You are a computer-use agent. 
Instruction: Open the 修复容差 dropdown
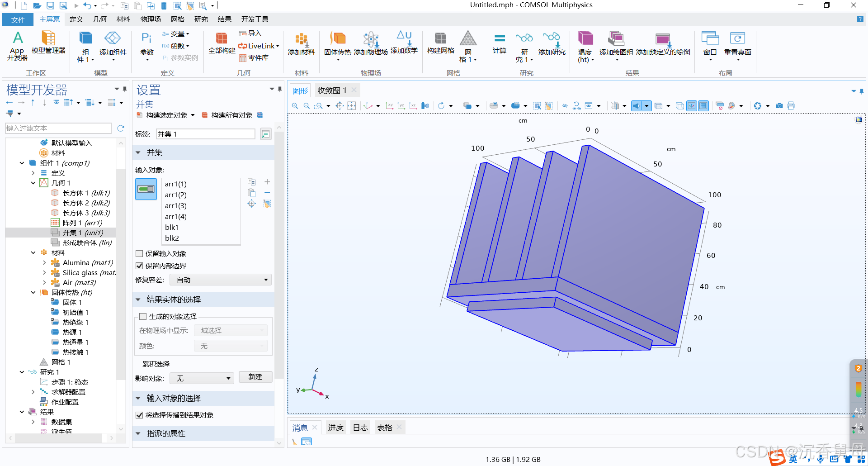(221, 280)
